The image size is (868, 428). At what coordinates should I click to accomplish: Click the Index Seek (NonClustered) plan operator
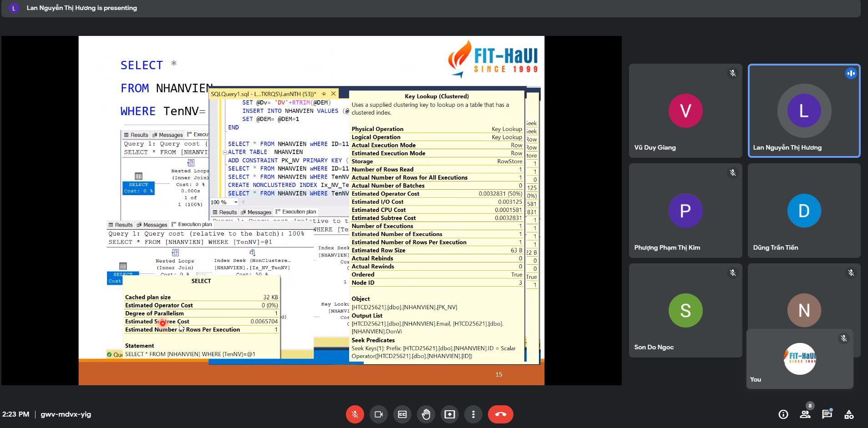252,262
